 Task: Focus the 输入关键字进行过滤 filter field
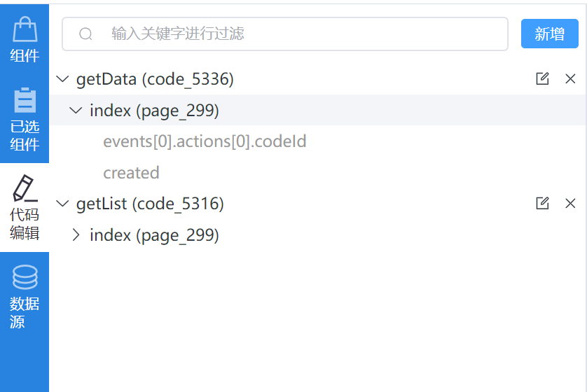click(x=301, y=34)
